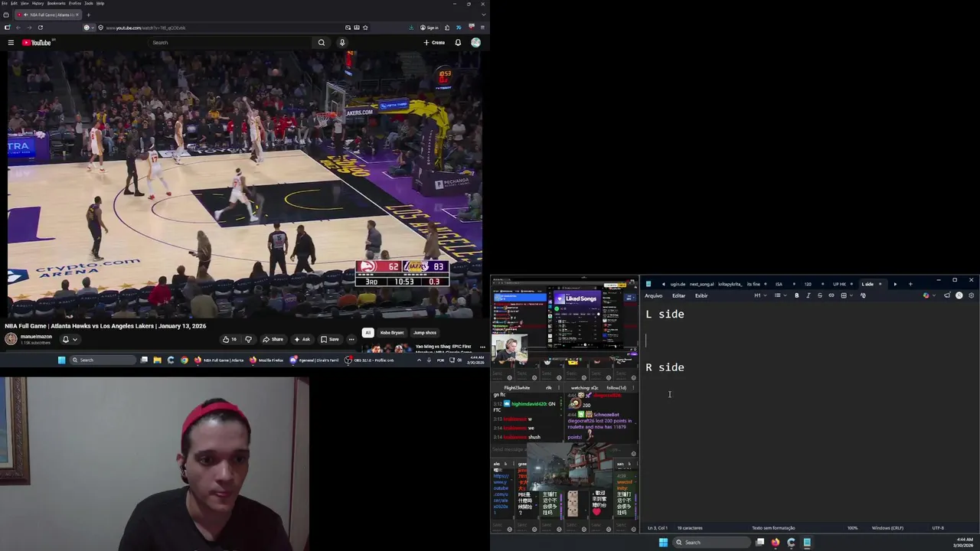Open the Windows Start button on the bottom taskbar
The width and height of the screenshot is (980, 551).
point(663,543)
